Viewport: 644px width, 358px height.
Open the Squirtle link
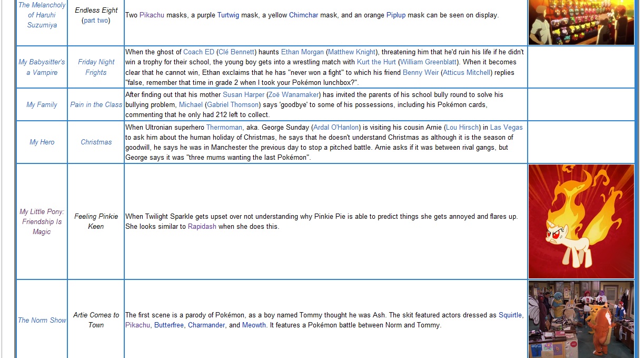click(510, 315)
